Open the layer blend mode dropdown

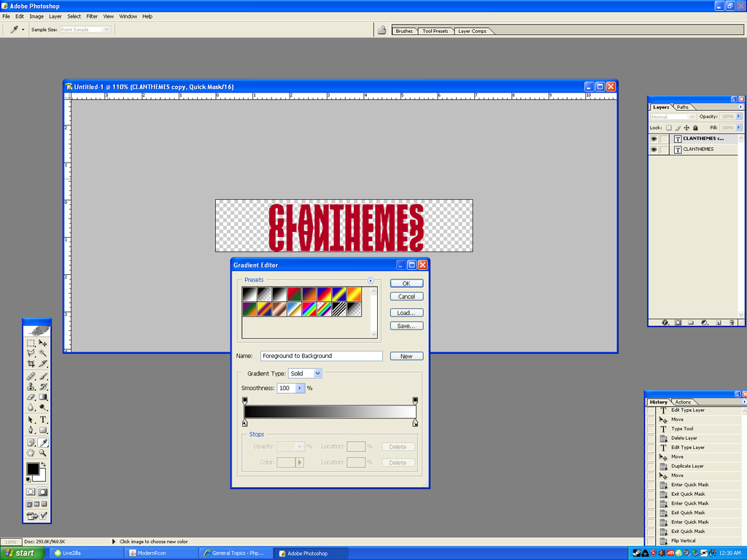click(673, 117)
